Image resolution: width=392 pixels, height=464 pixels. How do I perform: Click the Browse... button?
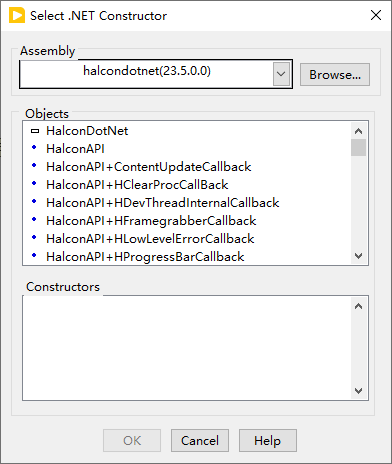click(335, 75)
